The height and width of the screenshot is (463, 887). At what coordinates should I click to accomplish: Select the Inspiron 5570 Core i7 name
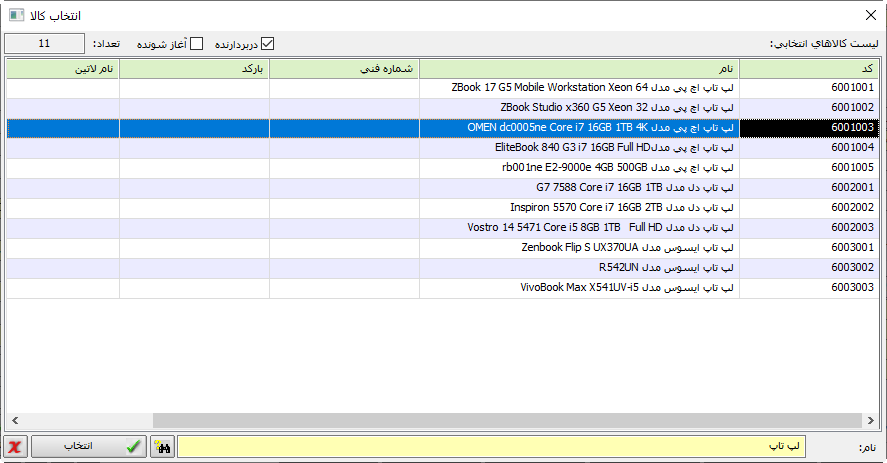(x=579, y=208)
